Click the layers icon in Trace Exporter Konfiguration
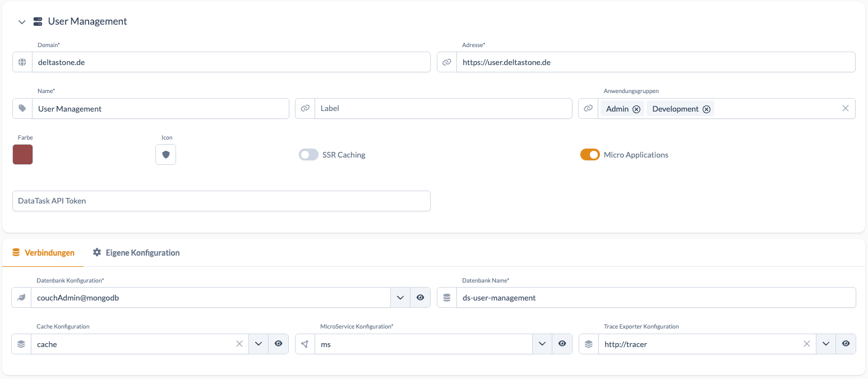 tap(589, 344)
